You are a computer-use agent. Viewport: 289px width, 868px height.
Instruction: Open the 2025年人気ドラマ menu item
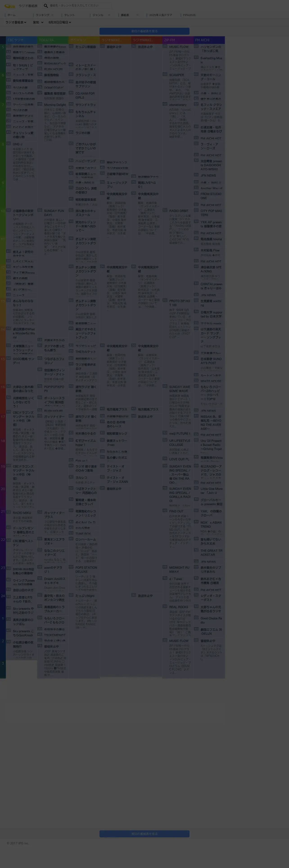[x=160, y=15]
